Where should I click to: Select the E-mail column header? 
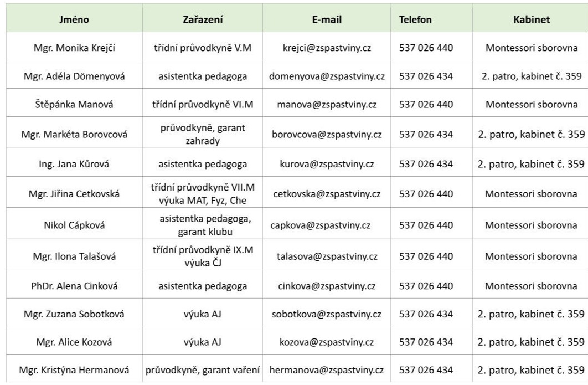(x=327, y=19)
